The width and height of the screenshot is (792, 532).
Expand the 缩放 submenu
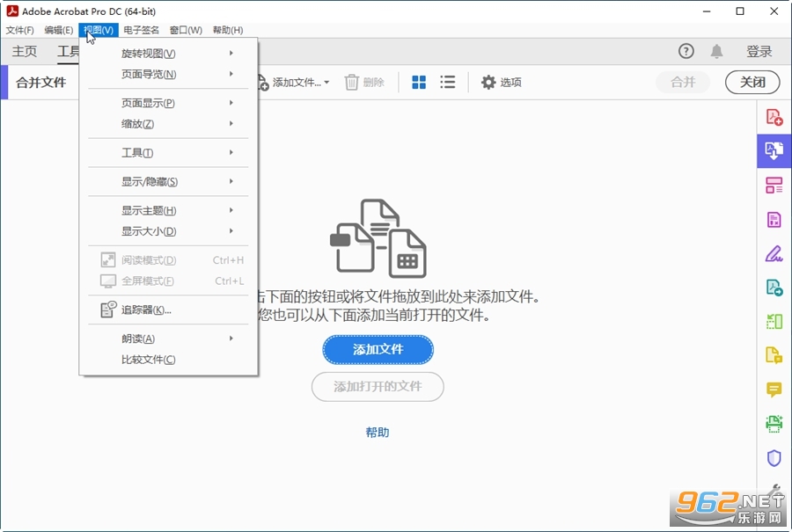[168, 124]
